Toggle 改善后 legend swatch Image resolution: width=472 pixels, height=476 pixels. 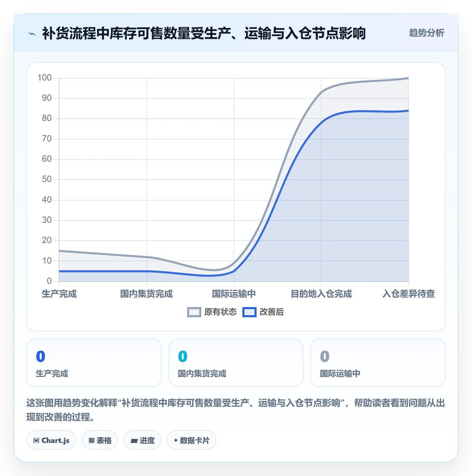(249, 312)
